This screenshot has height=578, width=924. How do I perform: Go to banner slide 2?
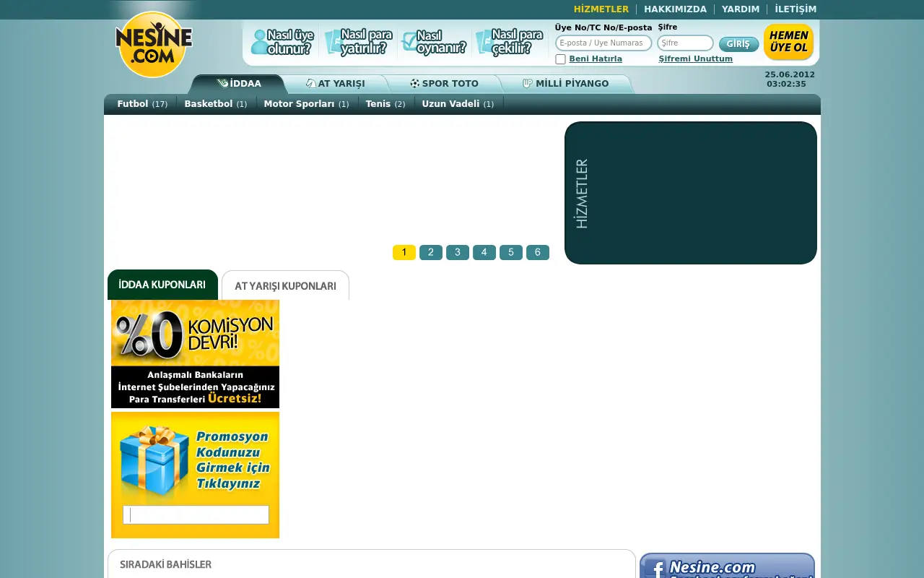431,252
